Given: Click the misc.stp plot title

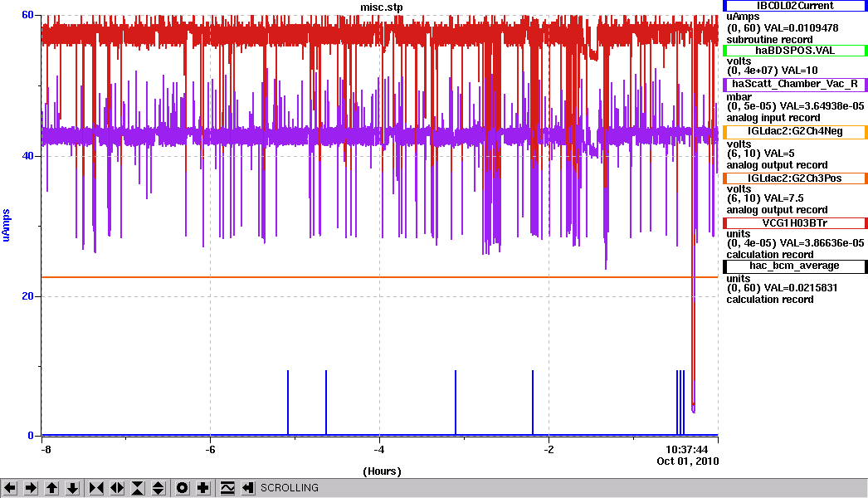Looking at the screenshot, I should 382,7.
